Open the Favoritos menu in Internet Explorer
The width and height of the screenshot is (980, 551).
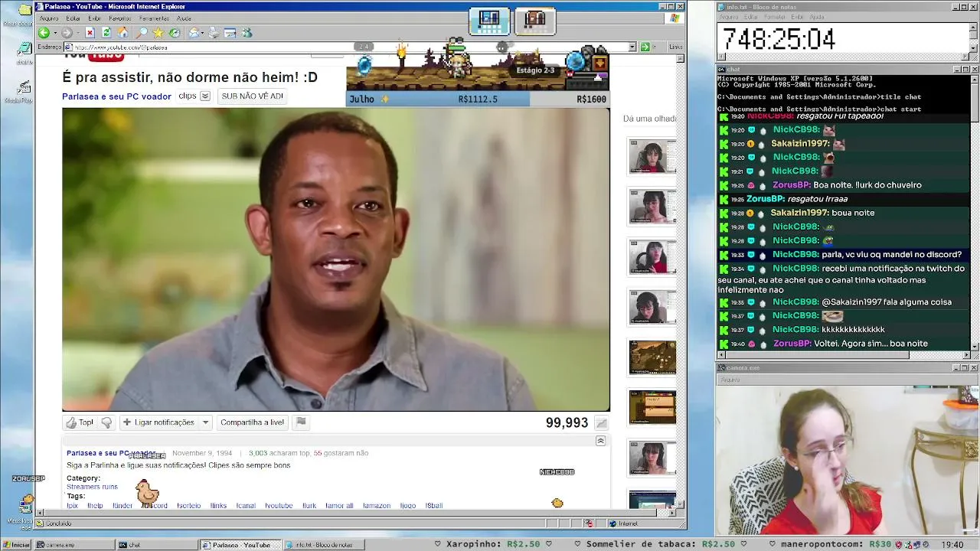tap(120, 18)
